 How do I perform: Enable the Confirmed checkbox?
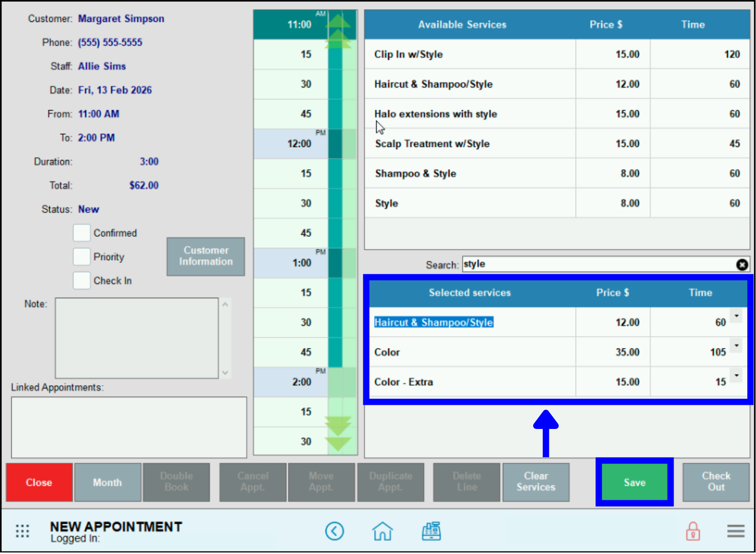[81, 233]
